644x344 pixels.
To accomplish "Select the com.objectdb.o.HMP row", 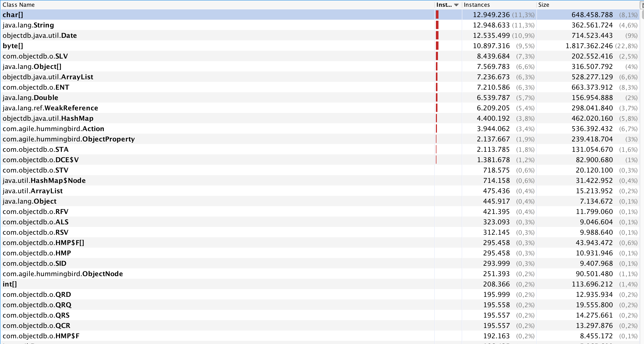I will [x=320, y=253].
